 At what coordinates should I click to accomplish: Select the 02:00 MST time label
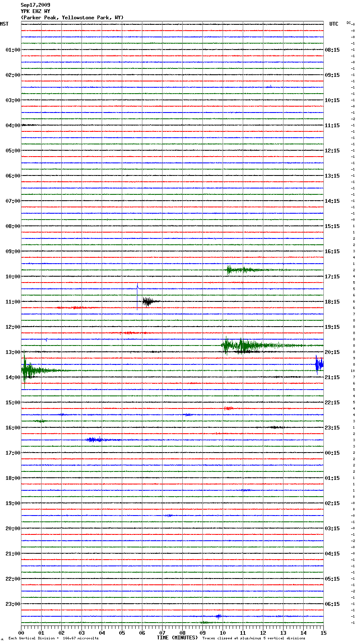(x=13, y=75)
